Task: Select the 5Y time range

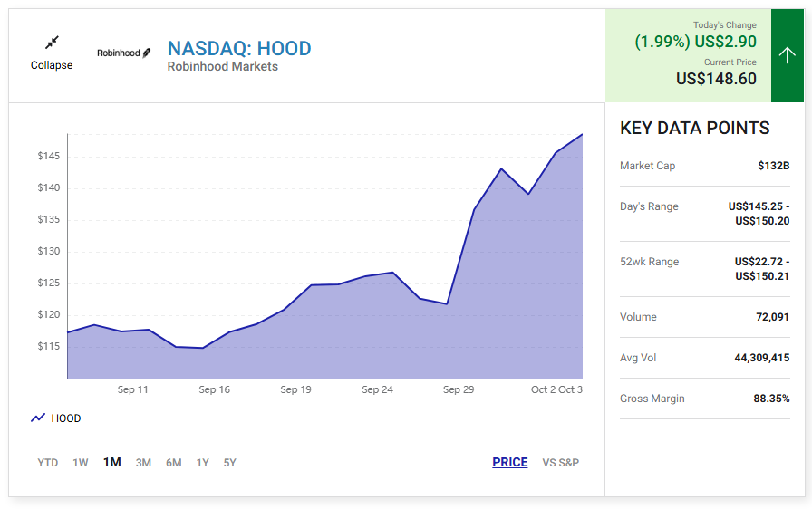Action: [230, 463]
